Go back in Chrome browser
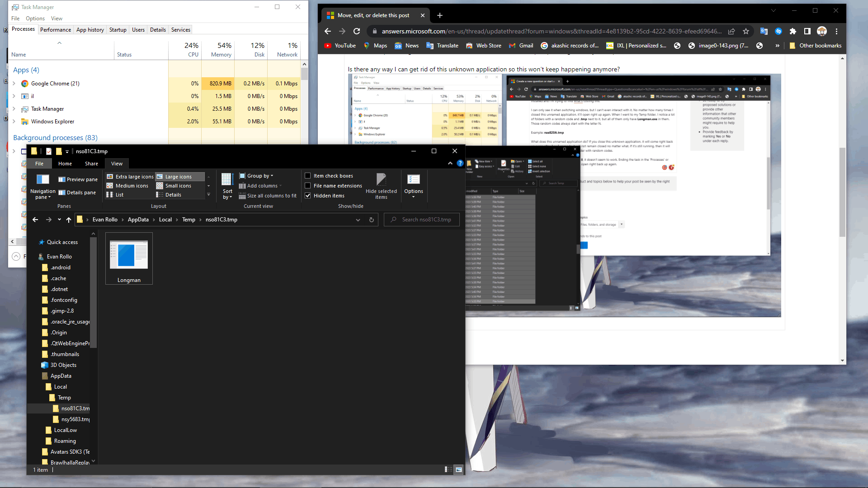868x488 pixels. pyautogui.click(x=328, y=31)
